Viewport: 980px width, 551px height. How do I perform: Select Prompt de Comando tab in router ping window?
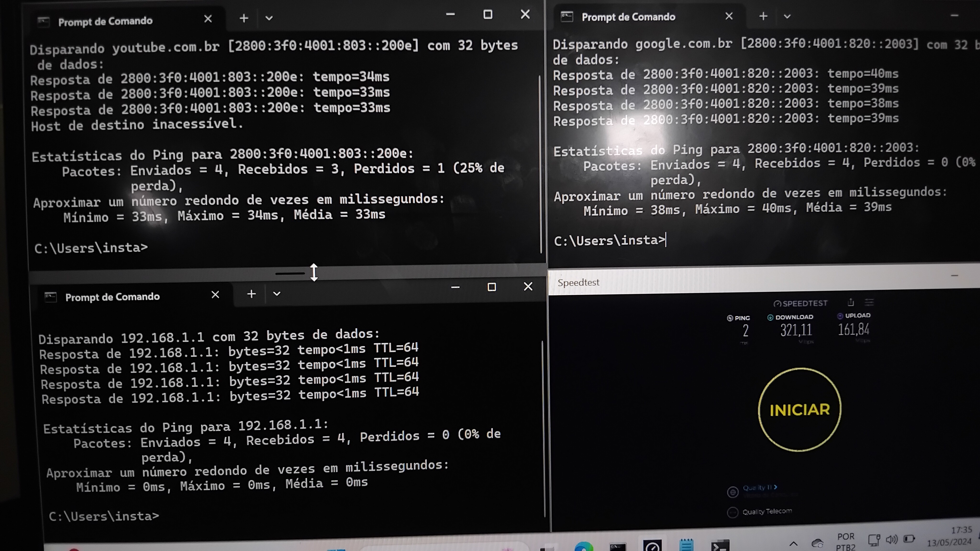tap(112, 297)
